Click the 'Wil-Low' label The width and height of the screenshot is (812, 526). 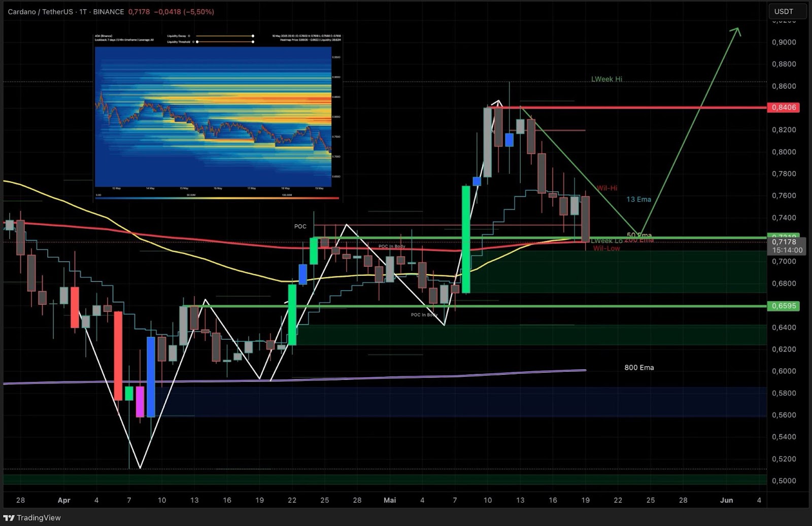click(606, 248)
